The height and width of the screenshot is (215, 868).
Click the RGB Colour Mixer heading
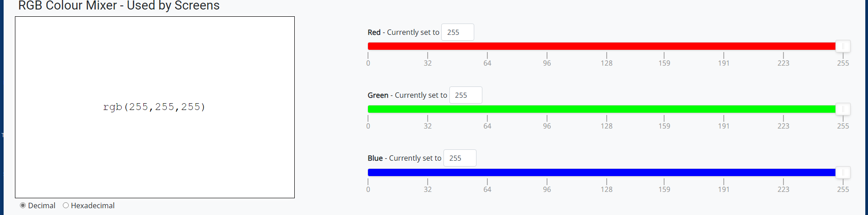(119, 6)
